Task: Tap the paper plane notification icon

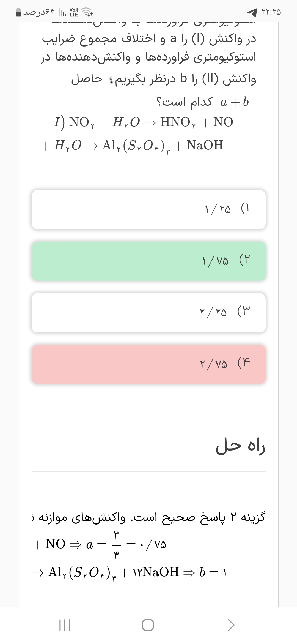Action: coord(252,12)
